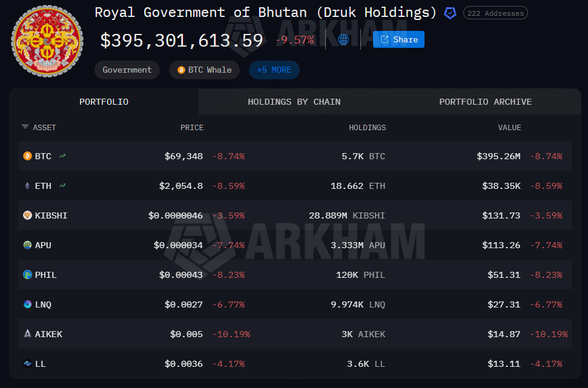Click the $0.0000046 KIBSHI price

click(x=176, y=215)
